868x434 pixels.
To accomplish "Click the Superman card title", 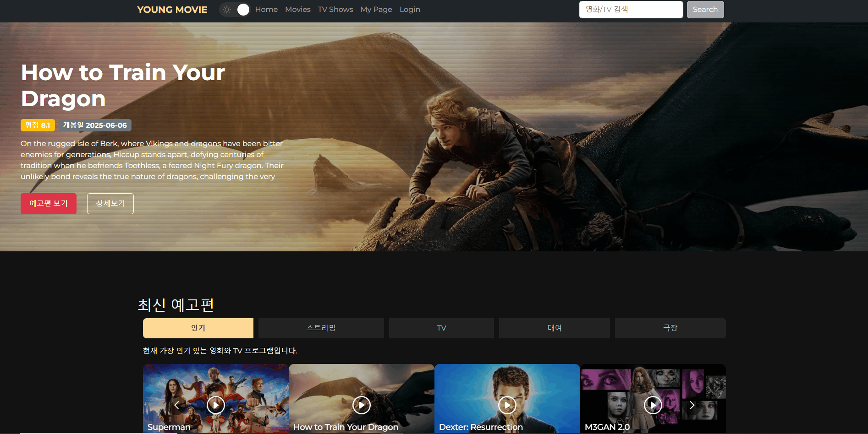I will point(169,427).
